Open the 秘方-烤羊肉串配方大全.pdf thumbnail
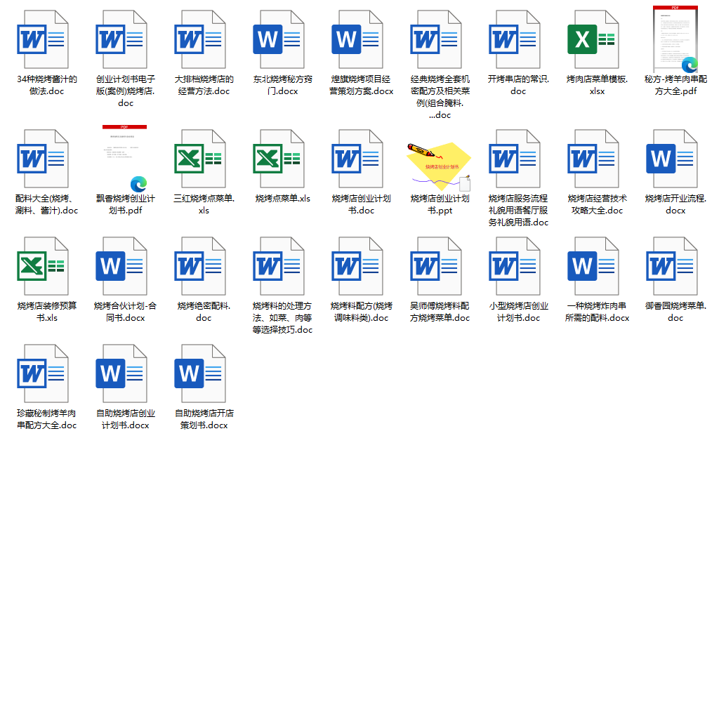Viewport: 719px width, 728px height. coord(675,39)
